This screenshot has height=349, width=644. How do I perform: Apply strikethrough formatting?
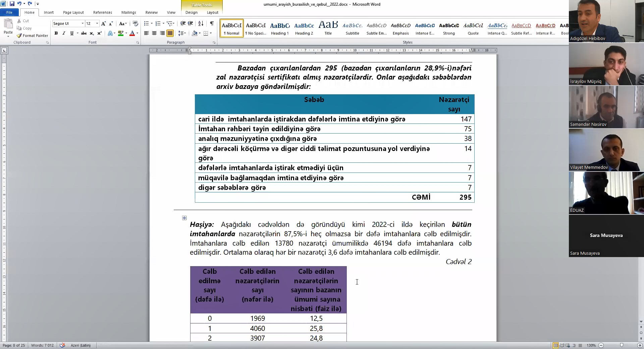click(84, 33)
